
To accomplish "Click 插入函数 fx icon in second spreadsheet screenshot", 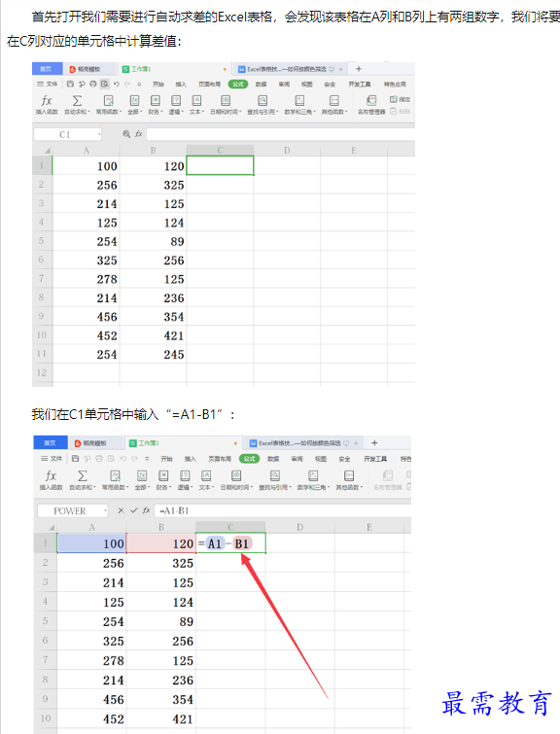I will [x=51, y=476].
